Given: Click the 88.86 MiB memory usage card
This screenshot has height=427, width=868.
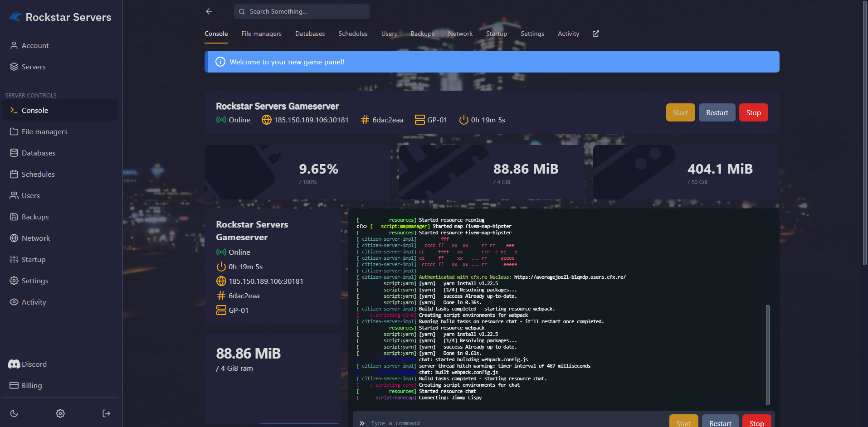Looking at the screenshot, I should (x=492, y=172).
